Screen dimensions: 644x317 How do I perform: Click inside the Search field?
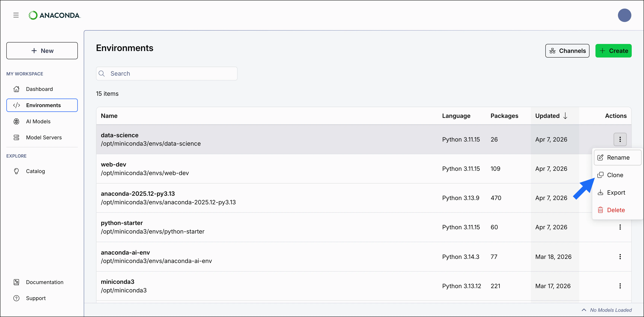pos(166,73)
